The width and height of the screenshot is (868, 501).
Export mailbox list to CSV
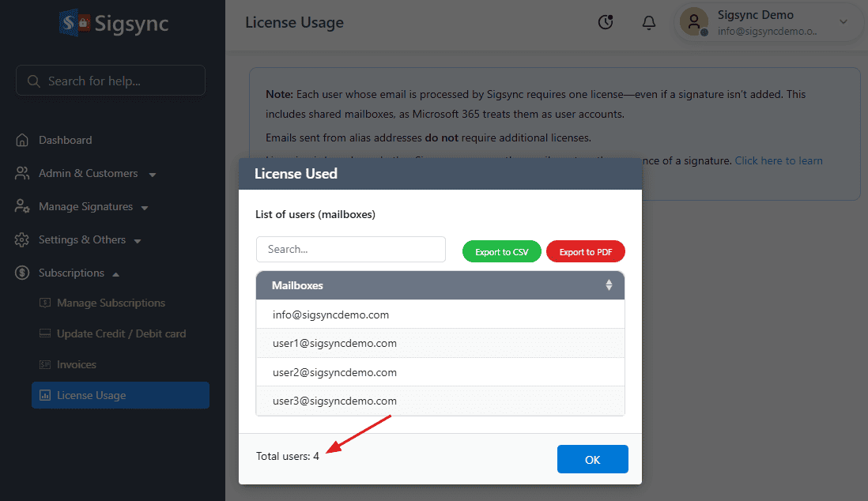click(x=502, y=252)
